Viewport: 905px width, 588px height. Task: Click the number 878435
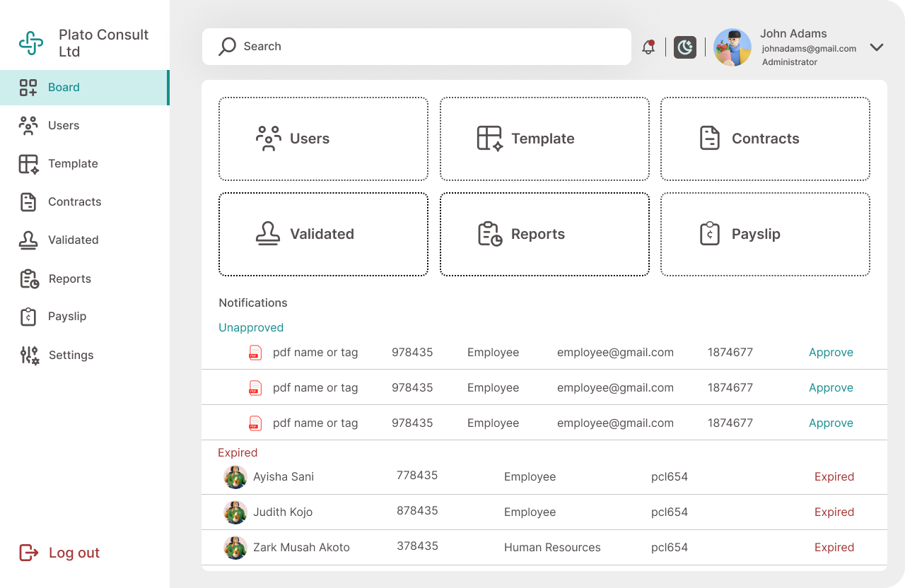[x=417, y=511]
